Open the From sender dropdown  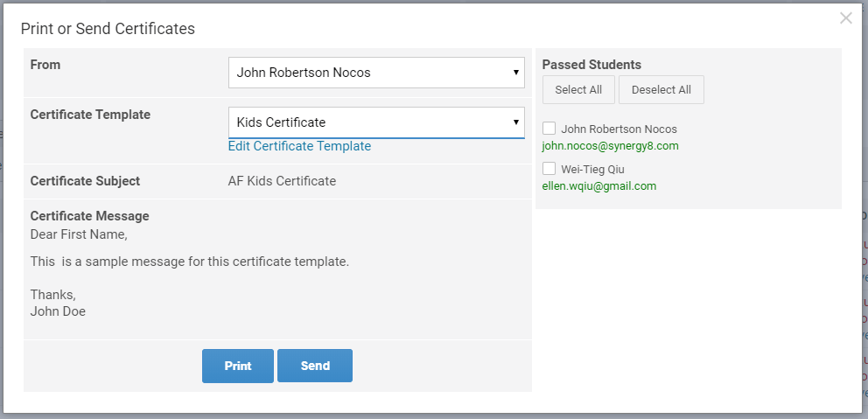(376, 73)
